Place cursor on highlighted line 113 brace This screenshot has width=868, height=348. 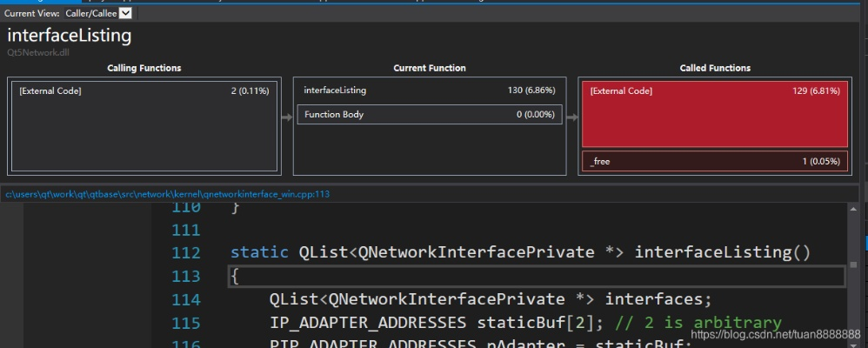(235, 276)
